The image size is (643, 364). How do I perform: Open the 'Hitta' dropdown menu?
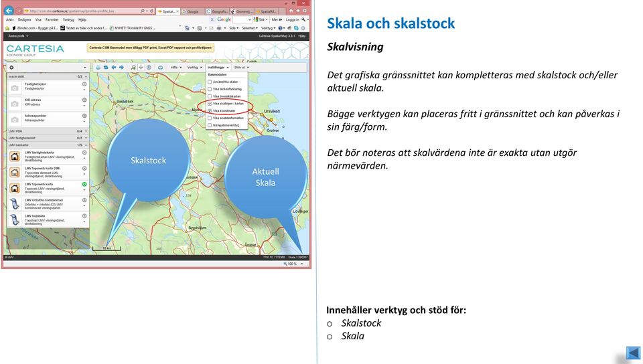pyautogui.click(x=176, y=67)
